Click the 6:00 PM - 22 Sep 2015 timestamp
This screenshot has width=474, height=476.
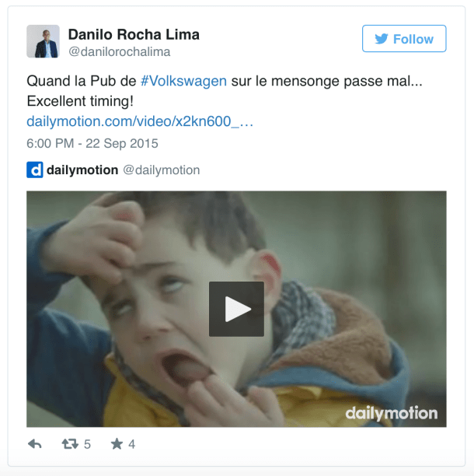tap(92, 143)
